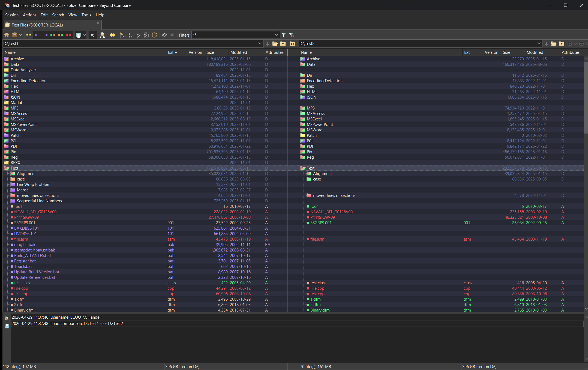
Task: Click the left pane Go arrow icon
Action: click(x=267, y=44)
